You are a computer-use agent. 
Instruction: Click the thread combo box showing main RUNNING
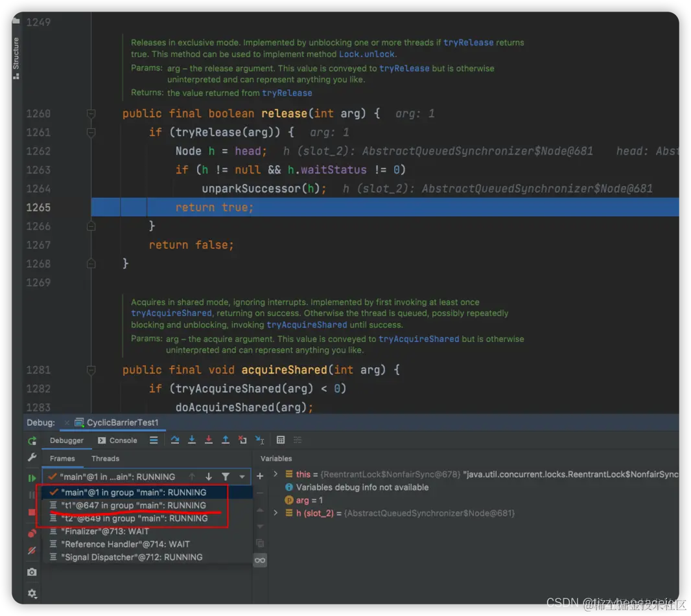pos(146,477)
